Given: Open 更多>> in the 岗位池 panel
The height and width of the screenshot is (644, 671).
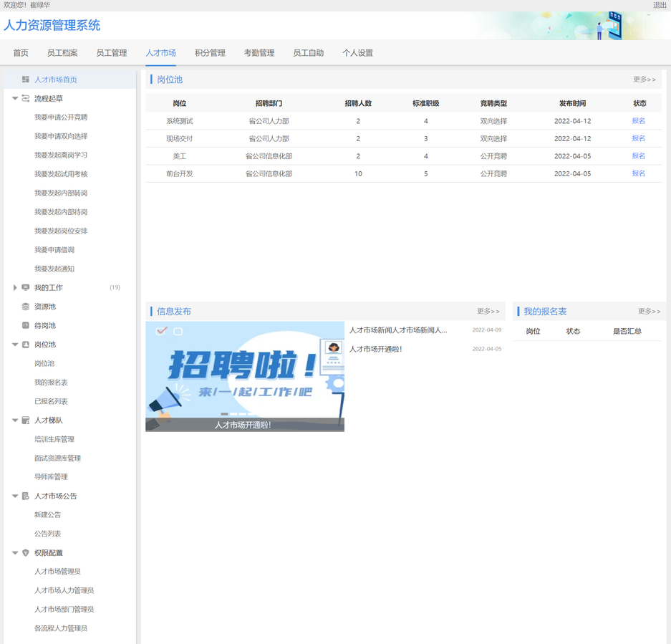Looking at the screenshot, I should click(645, 80).
